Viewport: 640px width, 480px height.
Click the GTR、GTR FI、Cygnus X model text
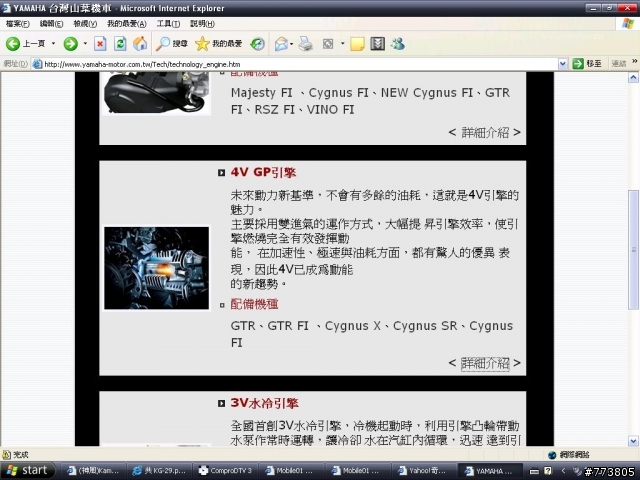(371, 334)
